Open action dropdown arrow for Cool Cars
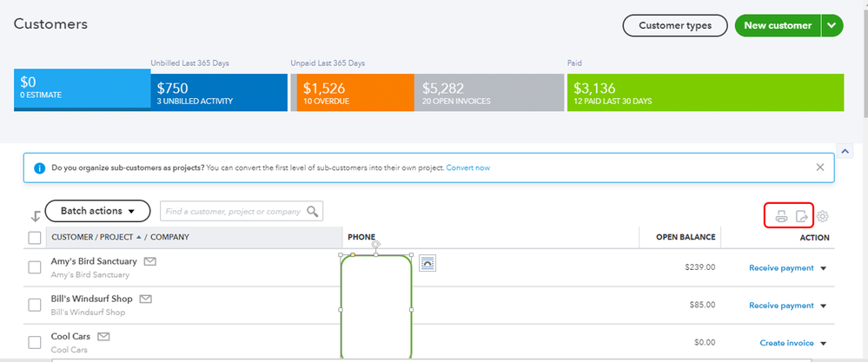 coord(823,343)
